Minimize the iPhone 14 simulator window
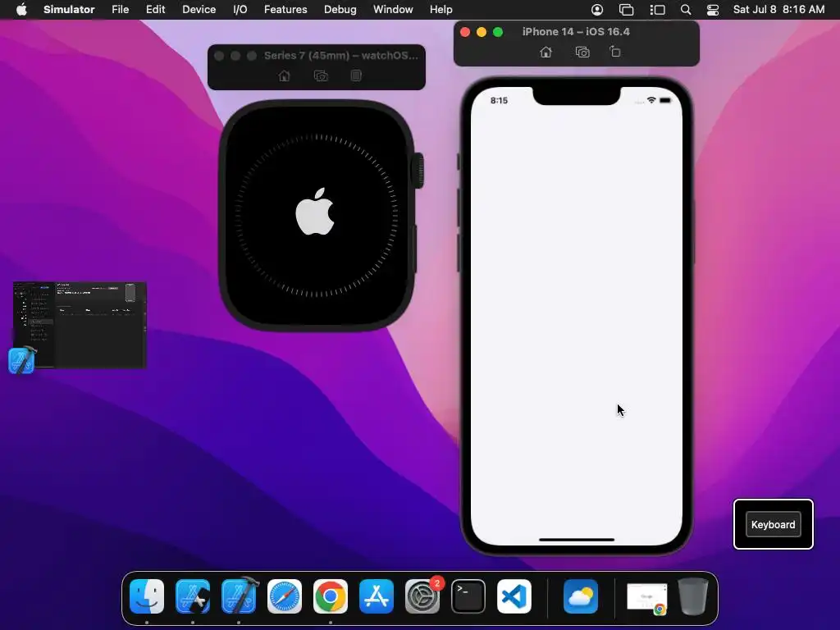The image size is (840, 630). point(481,32)
